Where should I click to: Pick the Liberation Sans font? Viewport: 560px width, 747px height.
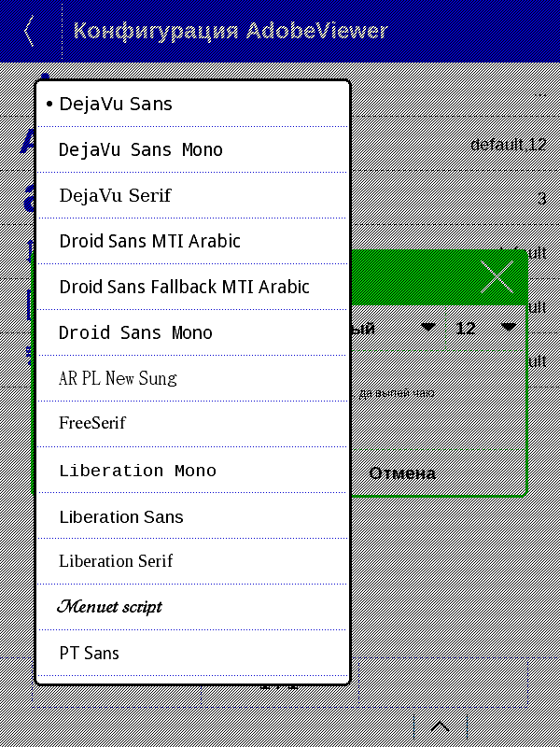click(x=193, y=515)
